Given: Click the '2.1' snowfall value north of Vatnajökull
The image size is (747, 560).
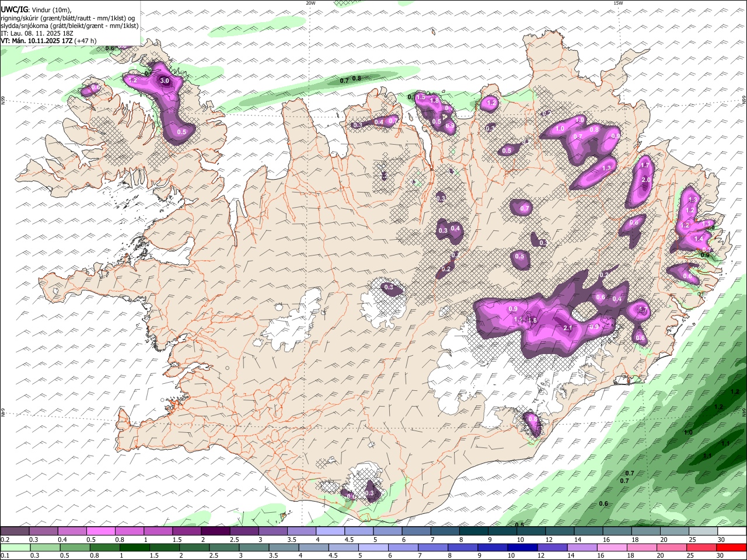Looking at the screenshot, I should [568, 328].
